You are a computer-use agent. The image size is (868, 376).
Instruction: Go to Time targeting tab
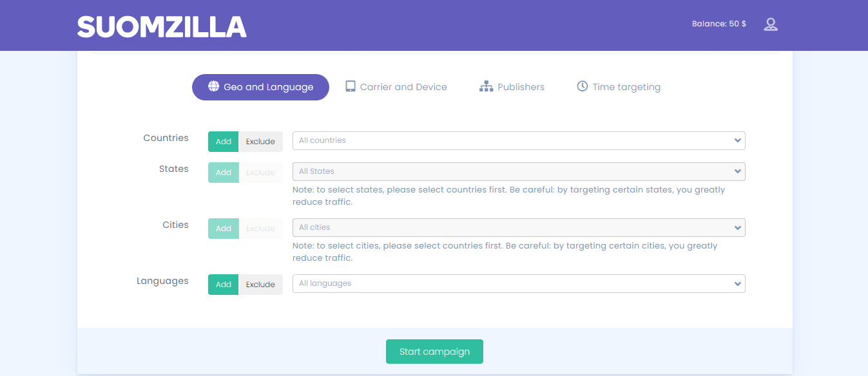click(x=626, y=87)
